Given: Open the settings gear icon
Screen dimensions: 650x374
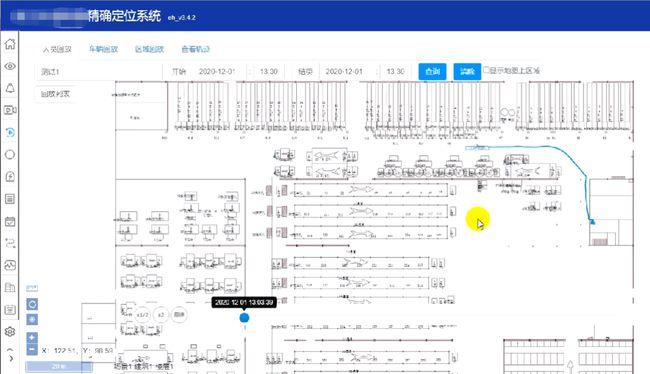Looking at the screenshot, I should pyautogui.click(x=10, y=331).
